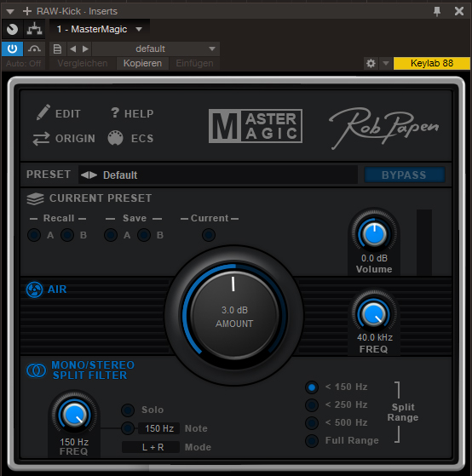Screen dimensions: 472x476
Task: Click the Rob Papen signature logo
Action: tap(384, 128)
